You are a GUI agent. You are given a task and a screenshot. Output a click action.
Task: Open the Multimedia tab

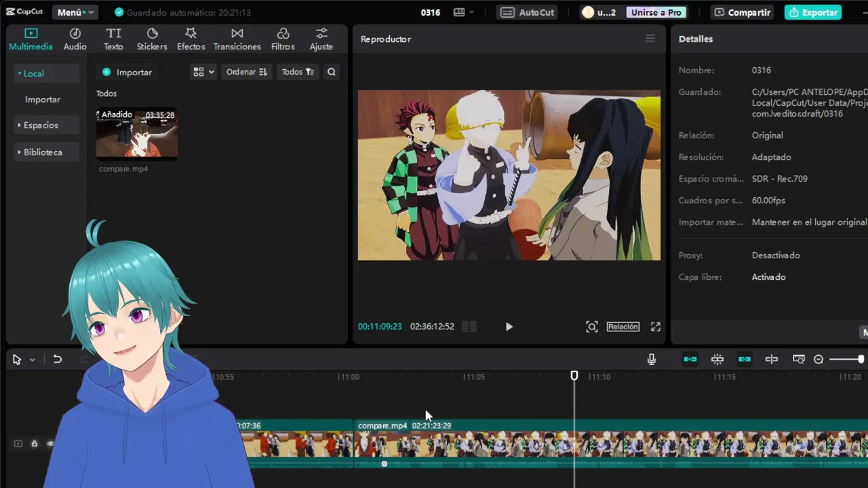31,39
